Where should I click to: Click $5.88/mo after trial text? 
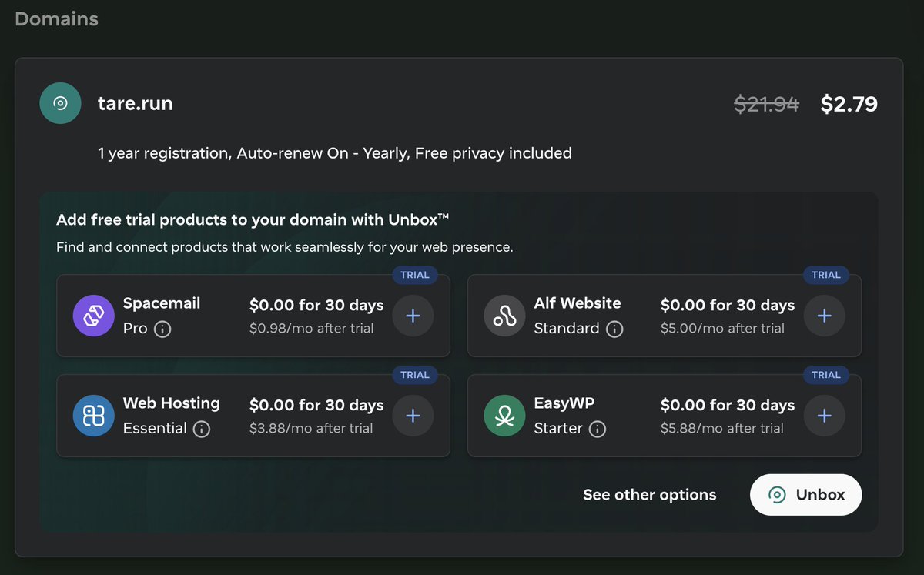tap(722, 429)
